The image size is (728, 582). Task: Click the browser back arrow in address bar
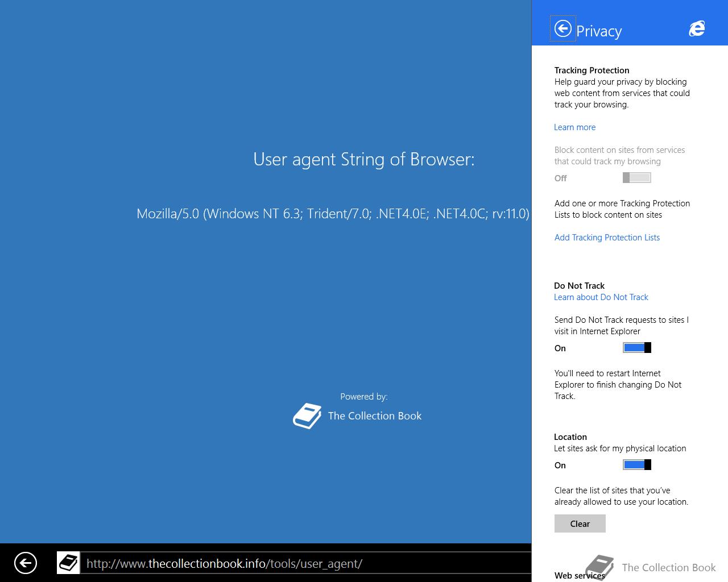pyautogui.click(x=26, y=563)
